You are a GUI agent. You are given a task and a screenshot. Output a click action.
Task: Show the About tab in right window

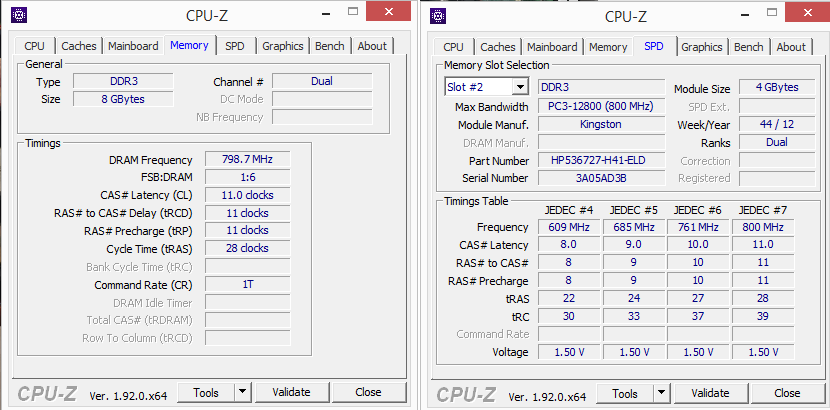pyautogui.click(x=791, y=47)
